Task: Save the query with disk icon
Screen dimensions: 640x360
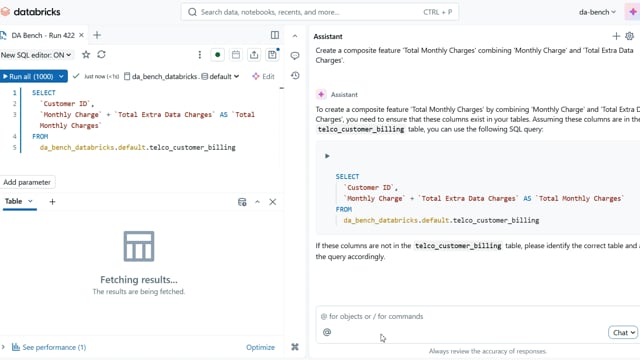Action: tap(272, 55)
